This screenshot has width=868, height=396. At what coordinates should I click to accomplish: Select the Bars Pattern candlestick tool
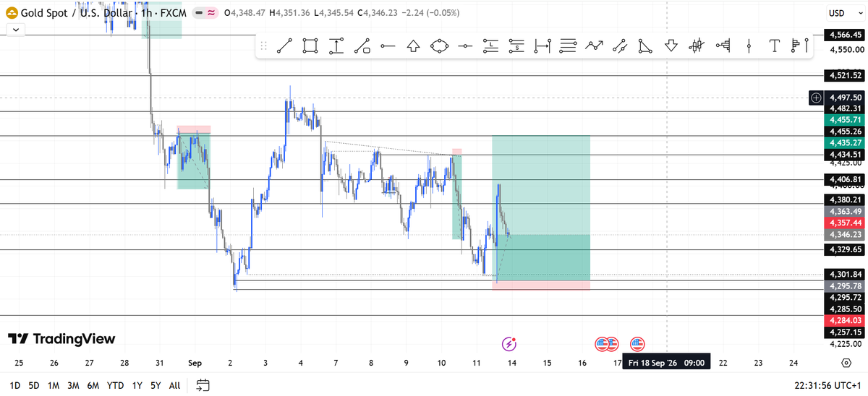pos(697,46)
